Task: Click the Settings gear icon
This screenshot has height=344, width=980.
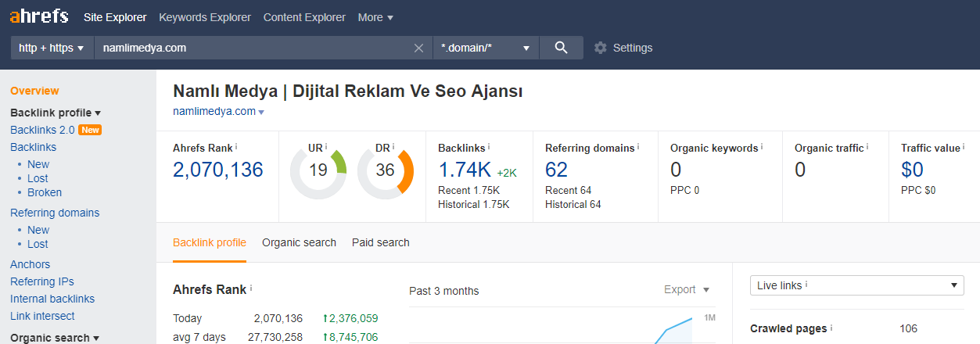Action: pos(601,48)
